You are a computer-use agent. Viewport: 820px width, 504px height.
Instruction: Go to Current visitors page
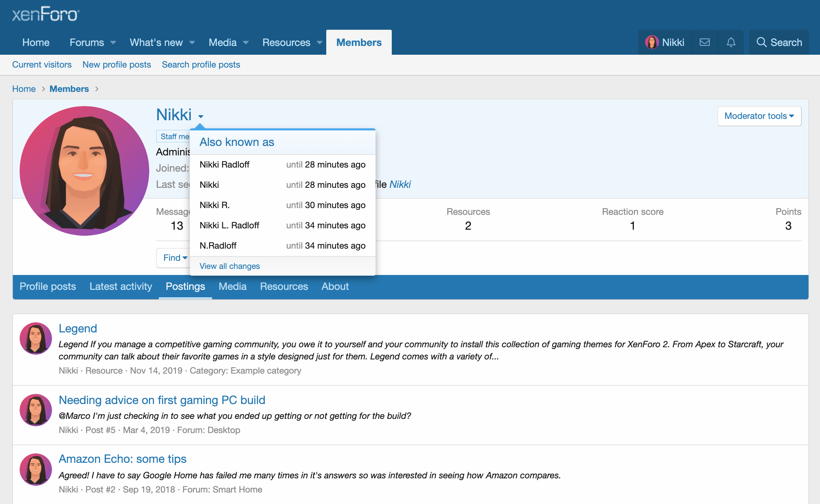(x=42, y=65)
